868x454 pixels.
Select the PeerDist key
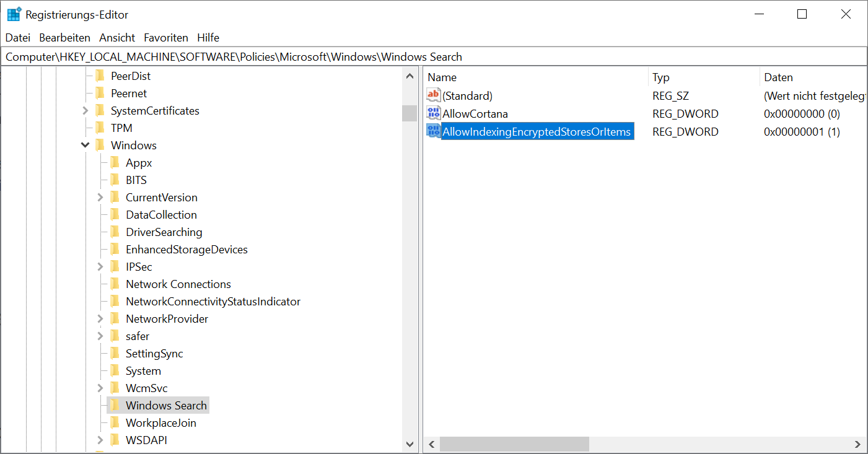pos(131,76)
